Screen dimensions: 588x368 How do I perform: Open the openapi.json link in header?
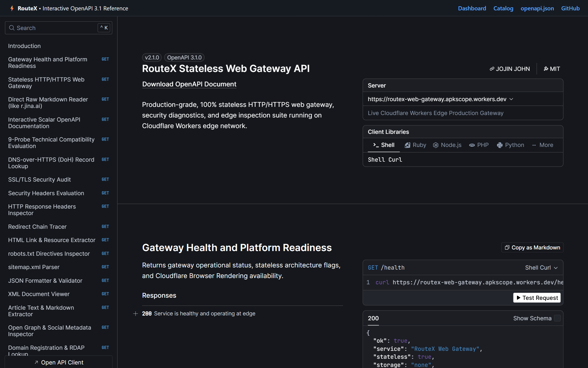(x=537, y=8)
